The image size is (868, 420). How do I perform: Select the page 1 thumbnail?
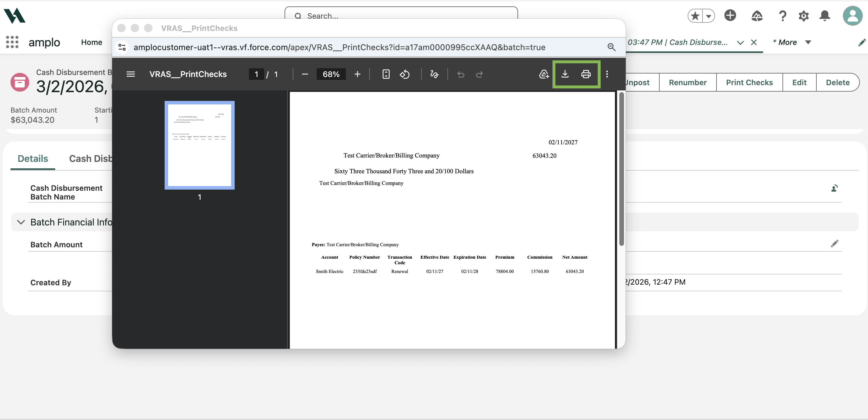(x=199, y=145)
